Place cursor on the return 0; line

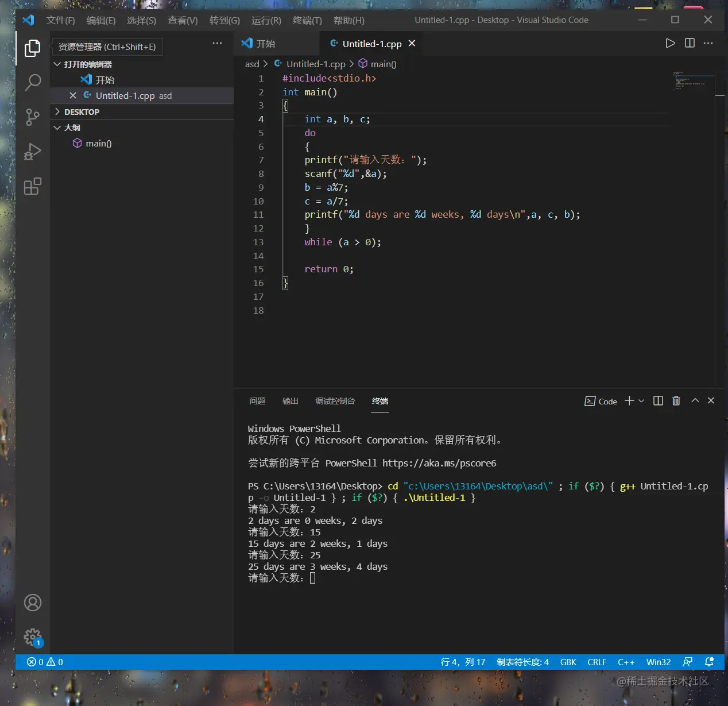(x=329, y=269)
